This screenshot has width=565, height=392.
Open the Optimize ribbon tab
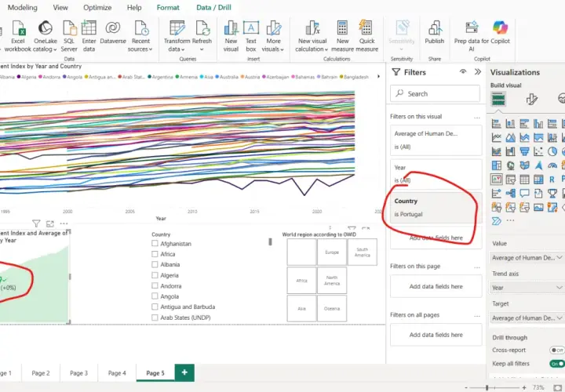[x=97, y=8]
